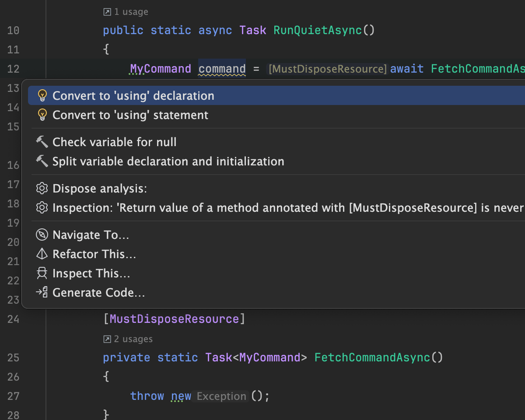Click the Generate Code icon

tap(42, 293)
